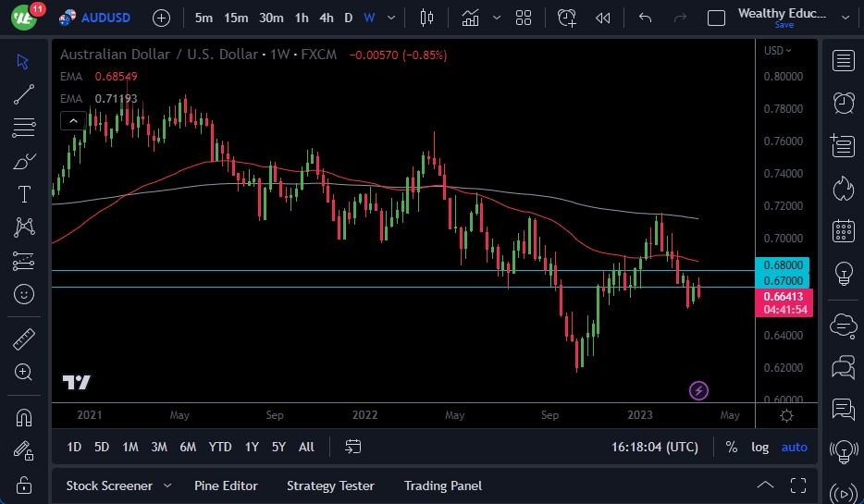Collapse the indicator legend chevron

click(72, 120)
